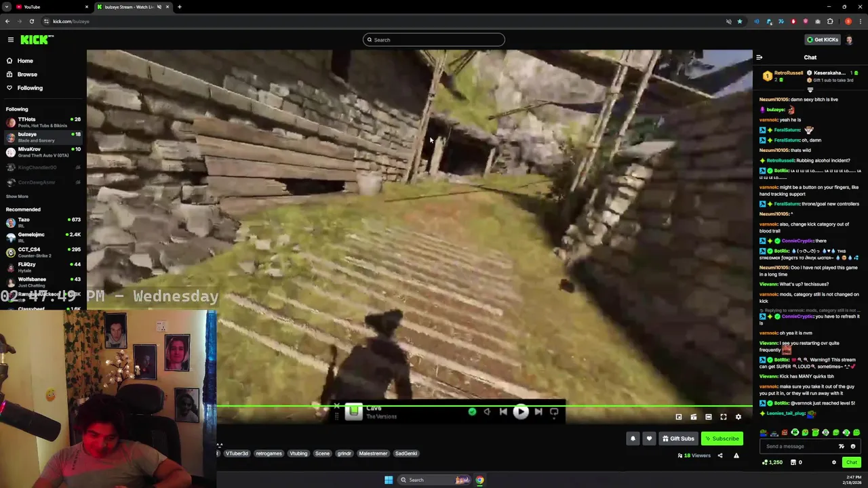Open Gemelojmc recommended channel
Screen dimensions: 868x488
pyautogui.click(x=43, y=237)
